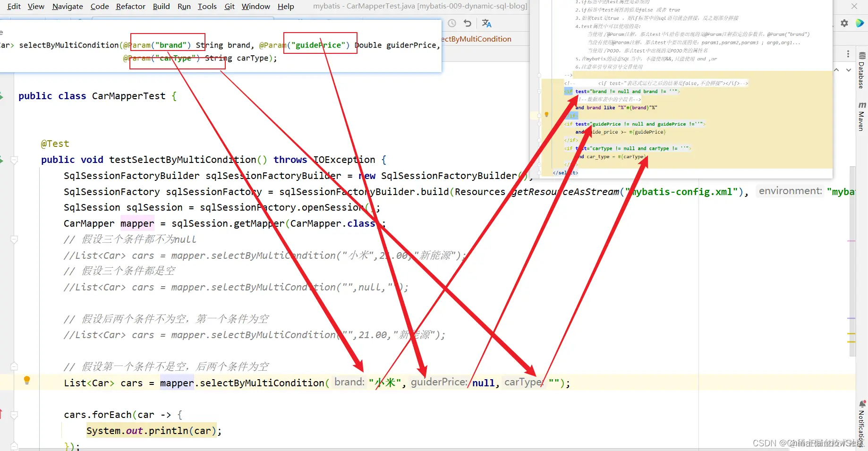Open the Code menu

point(99,6)
